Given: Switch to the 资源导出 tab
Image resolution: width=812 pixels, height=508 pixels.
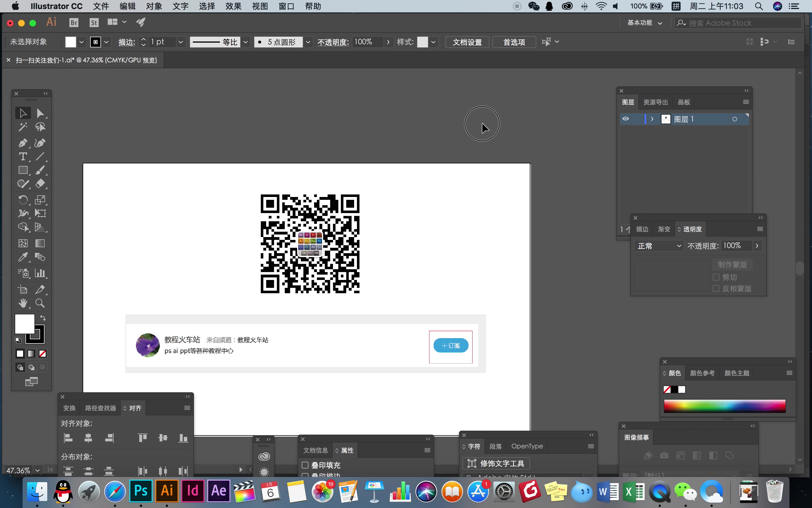Looking at the screenshot, I should 655,102.
